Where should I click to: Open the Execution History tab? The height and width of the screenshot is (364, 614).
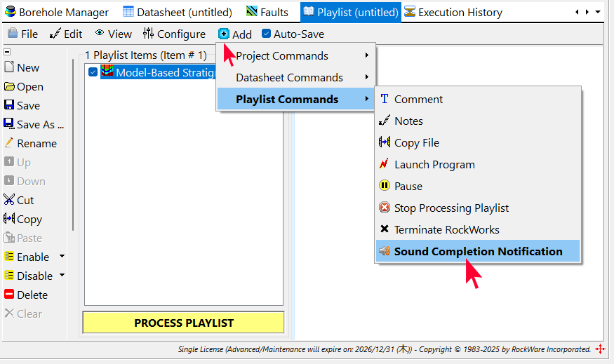point(453,12)
